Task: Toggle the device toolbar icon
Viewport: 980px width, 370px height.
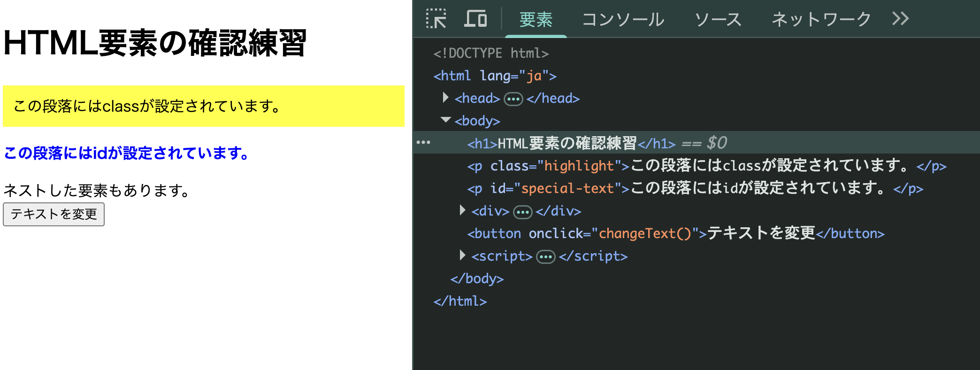Action: tap(475, 19)
